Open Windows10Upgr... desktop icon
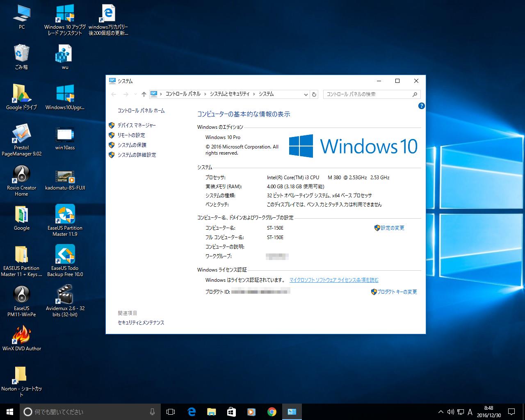The image size is (525, 420). point(65,97)
